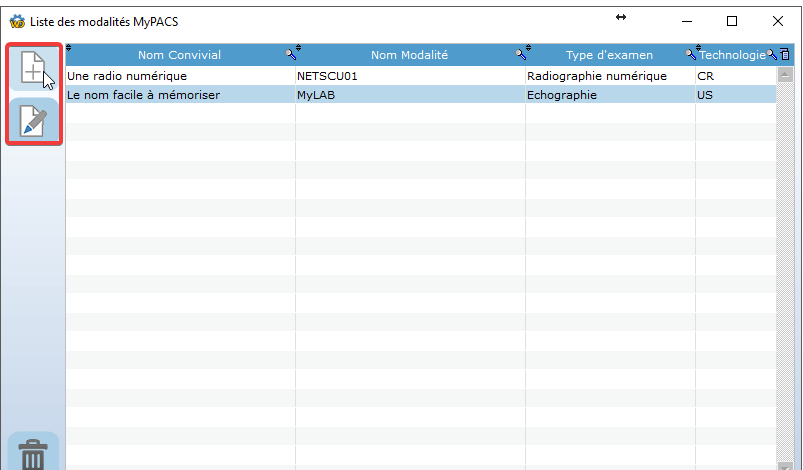Click the app icon in title bar
Image resolution: width=803 pixels, height=470 pixels.
[x=17, y=22]
